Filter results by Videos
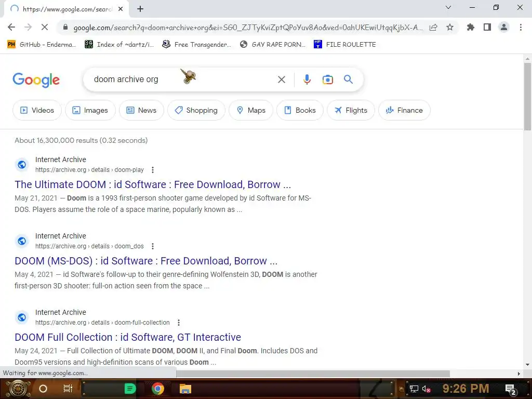Screen dimensions: 532x399 [37, 110]
